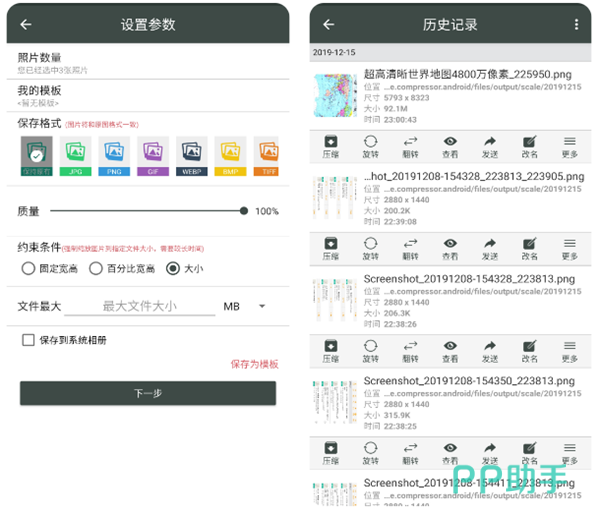Pick the WEBP format icon
The width and height of the screenshot is (600, 515).
192,156
